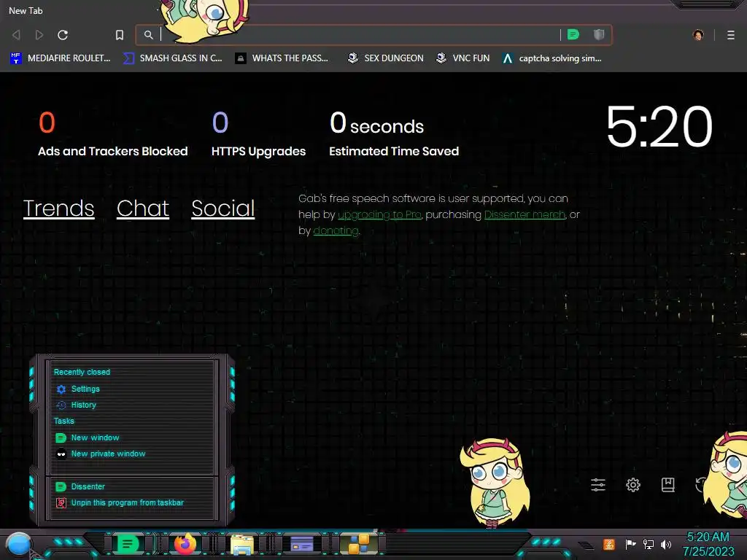The width and height of the screenshot is (747, 560).
Task: Open captcha solving sim... bookmark
Action: tap(551, 58)
